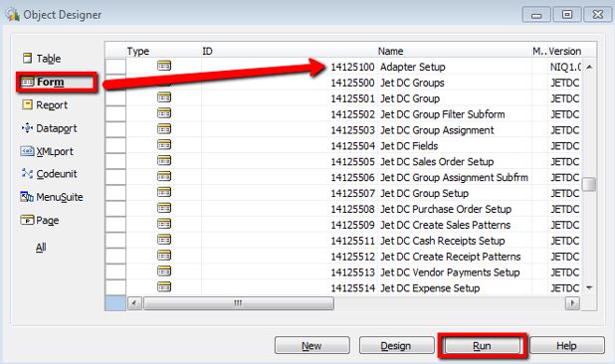Click form icon of Jet DC Create Sales Patterns

click(x=164, y=224)
